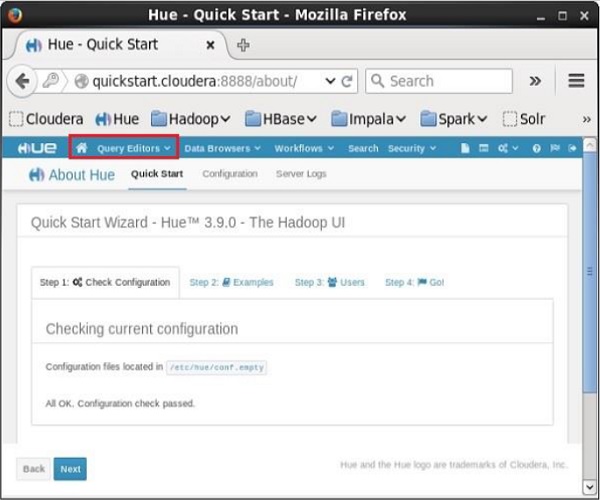The image size is (600, 500).
Task: Click the Hue home icon
Action: [82, 148]
